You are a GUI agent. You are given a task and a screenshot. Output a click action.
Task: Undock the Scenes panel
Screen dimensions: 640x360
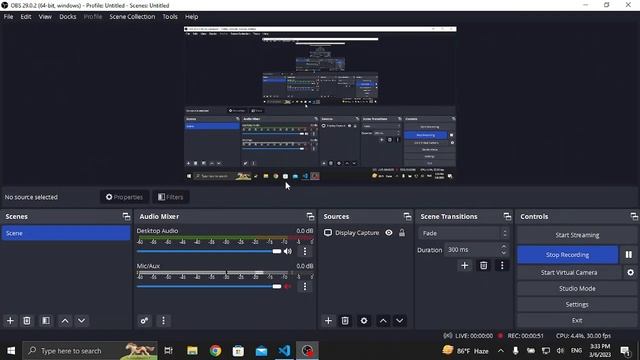(126, 217)
